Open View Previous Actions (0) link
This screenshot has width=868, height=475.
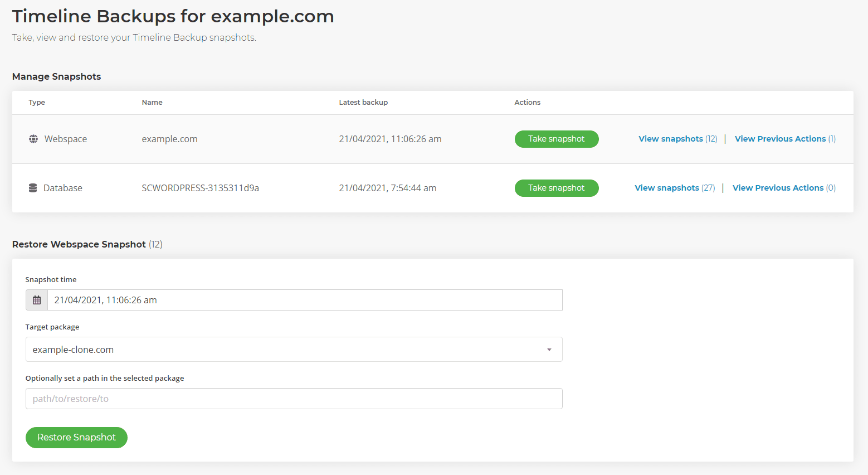click(x=784, y=188)
